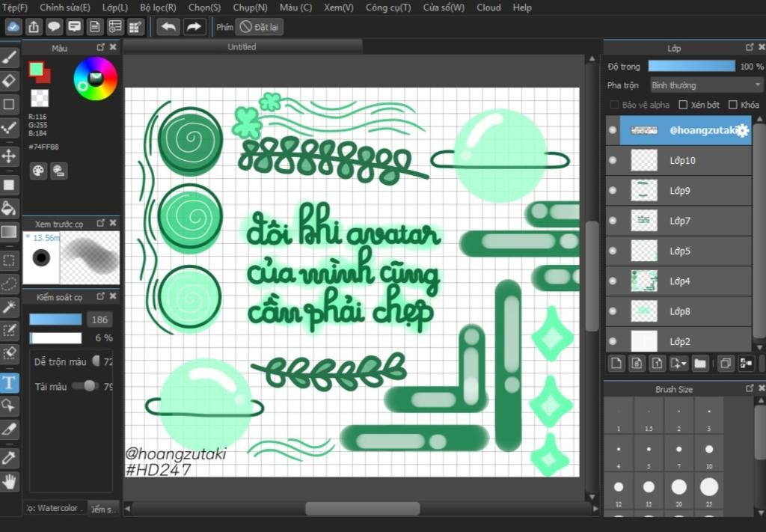The height and width of the screenshot is (532, 766).
Task: Click the export icon in the toolbar
Action: [34, 27]
